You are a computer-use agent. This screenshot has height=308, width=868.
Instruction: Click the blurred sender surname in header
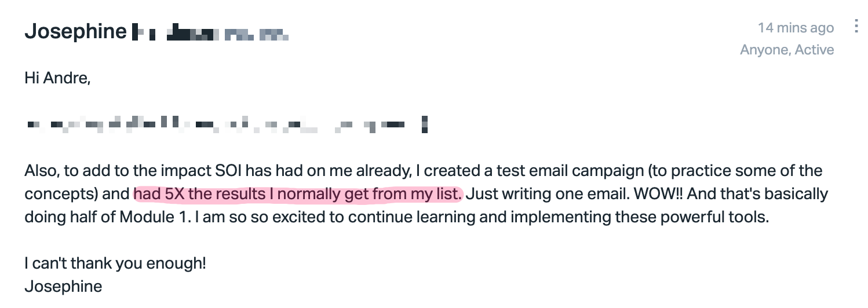coord(210,32)
